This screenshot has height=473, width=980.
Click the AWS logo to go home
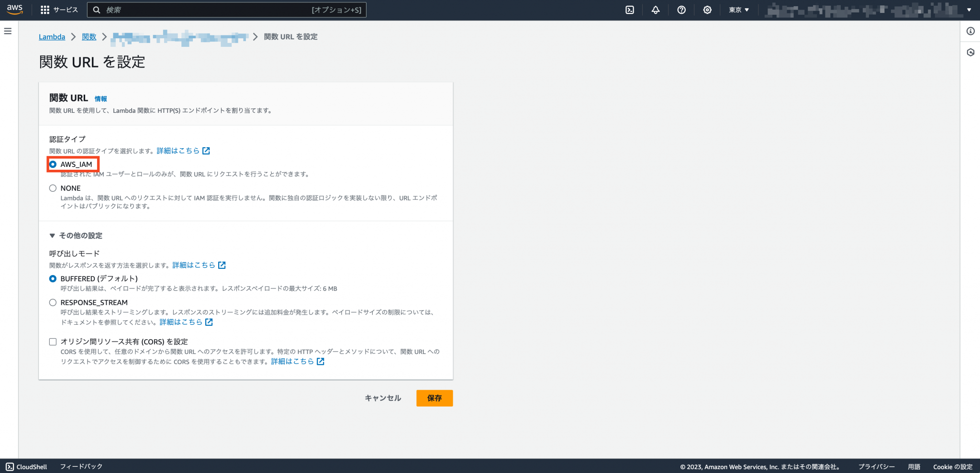14,9
